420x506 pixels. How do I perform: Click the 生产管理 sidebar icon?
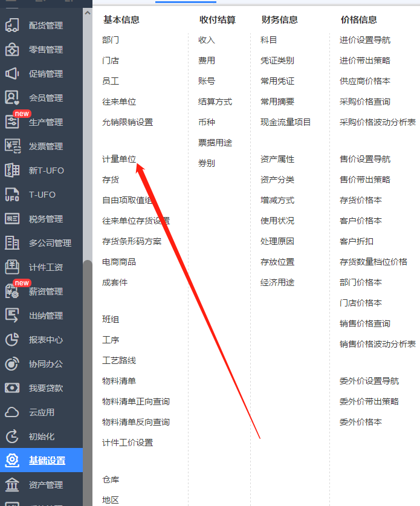coord(12,122)
